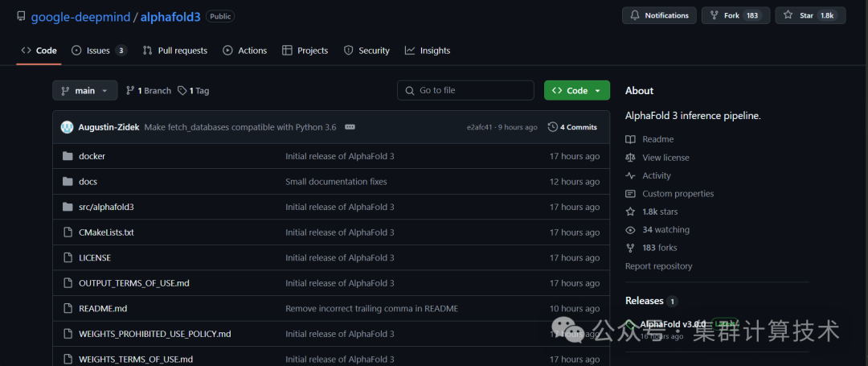The height and width of the screenshot is (366, 868).
Task: Fork the repository with the Fork button
Action: pos(735,15)
